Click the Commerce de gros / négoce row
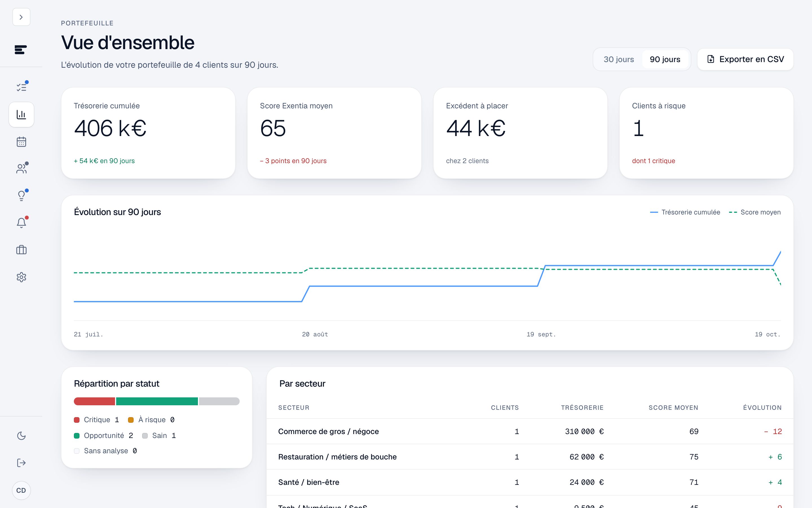 coord(530,432)
